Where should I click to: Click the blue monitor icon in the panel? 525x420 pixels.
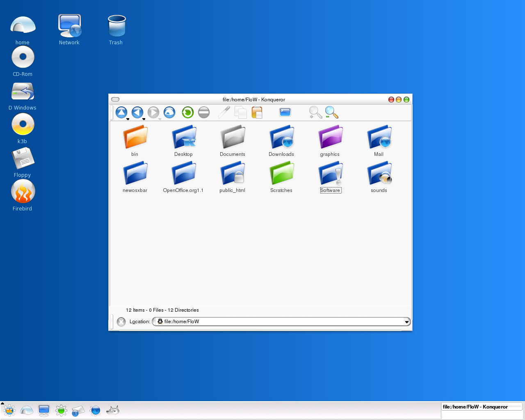[x=44, y=410]
